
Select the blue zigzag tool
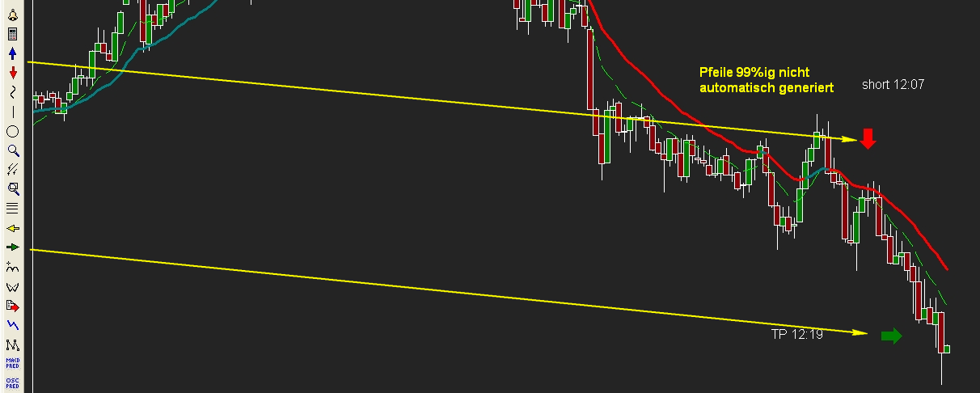[12, 325]
